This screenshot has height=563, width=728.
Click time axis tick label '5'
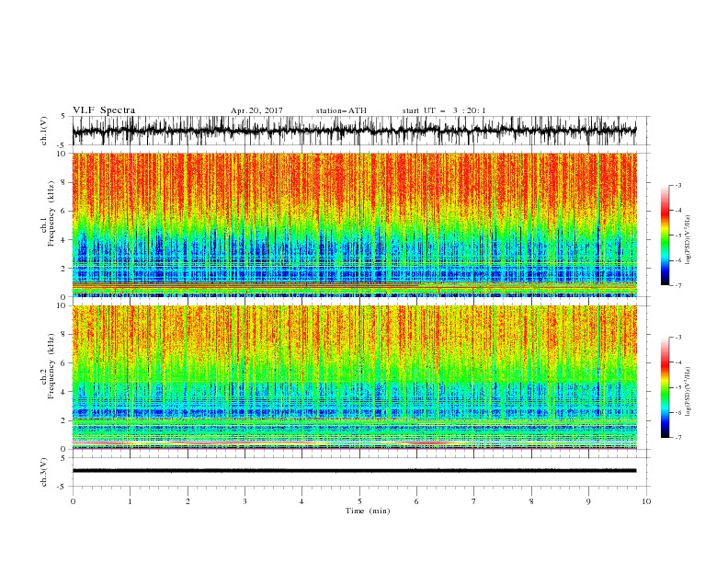tap(359, 501)
